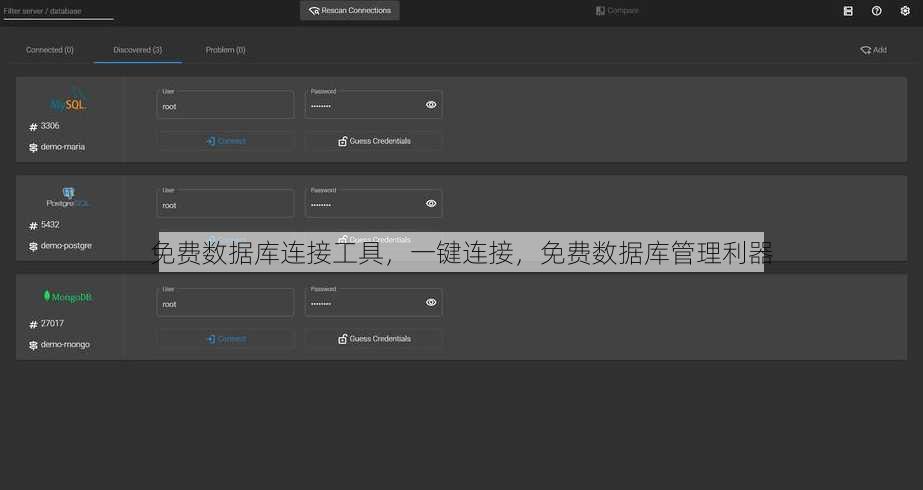Click Rescan Connections button
Viewport: 923px width, 490px height.
tap(350, 11)
